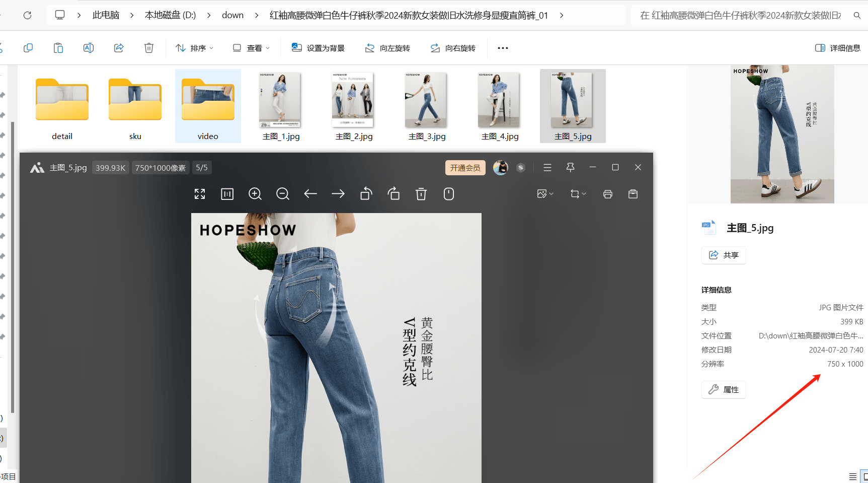Open the 查看 view dropdown
The image size is (868, 483).
pos(251,48)
